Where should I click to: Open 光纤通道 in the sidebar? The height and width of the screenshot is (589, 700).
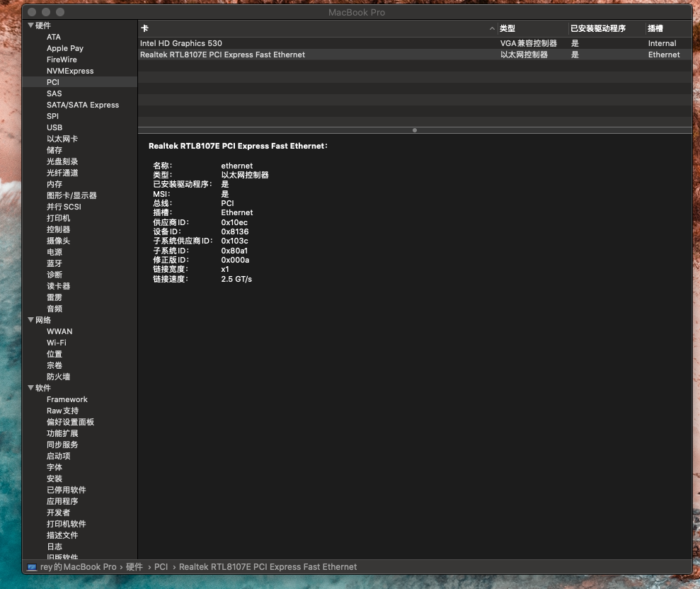(x=62, y=173)
